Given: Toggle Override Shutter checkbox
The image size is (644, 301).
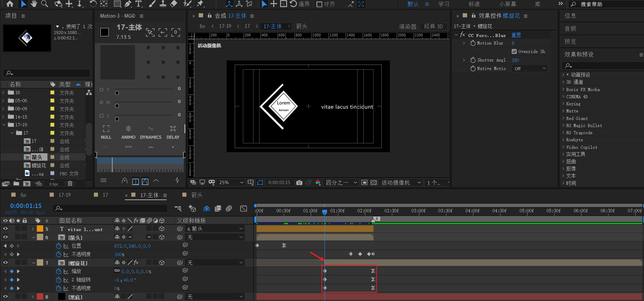Looking at the screenshot, I should (x=514, y=51).
